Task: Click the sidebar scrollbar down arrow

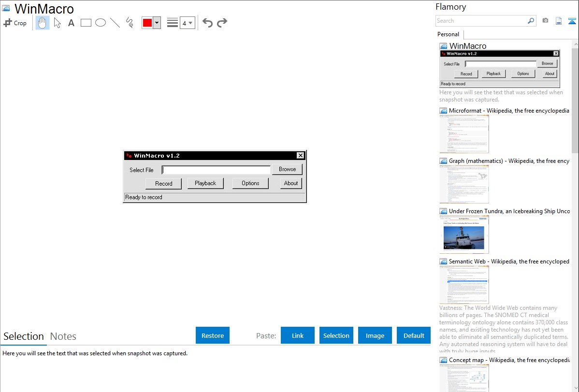Action: [x=576, y=388]
